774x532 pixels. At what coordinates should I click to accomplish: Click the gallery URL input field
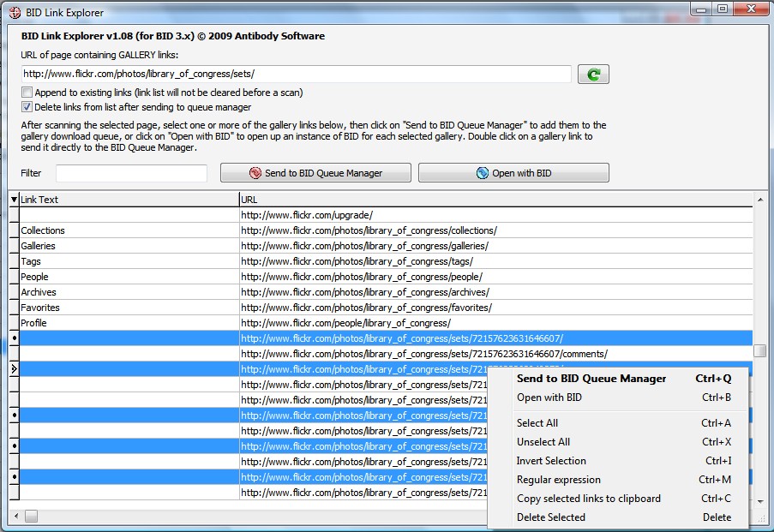[297, 74]
